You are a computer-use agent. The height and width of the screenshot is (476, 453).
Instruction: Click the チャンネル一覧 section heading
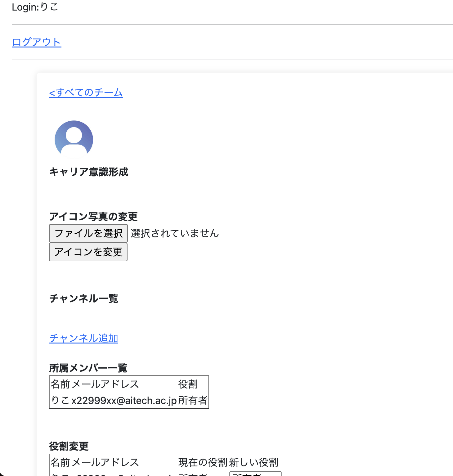83,299
